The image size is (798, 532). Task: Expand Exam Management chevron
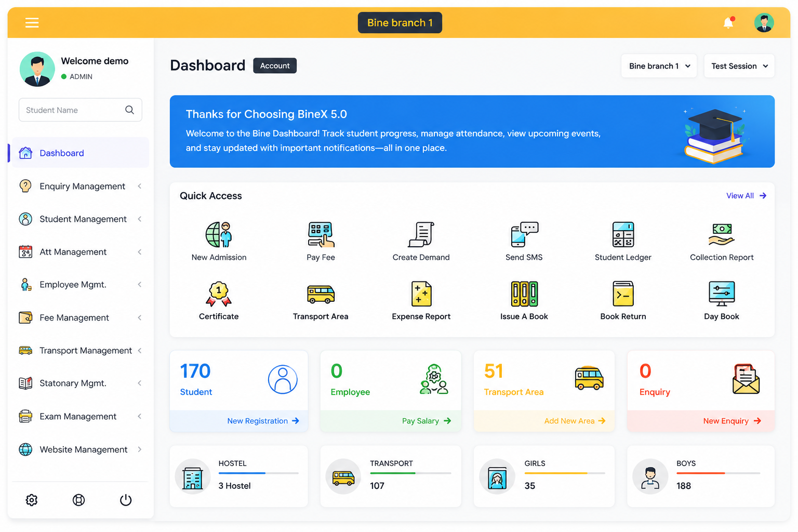(140, 416)
